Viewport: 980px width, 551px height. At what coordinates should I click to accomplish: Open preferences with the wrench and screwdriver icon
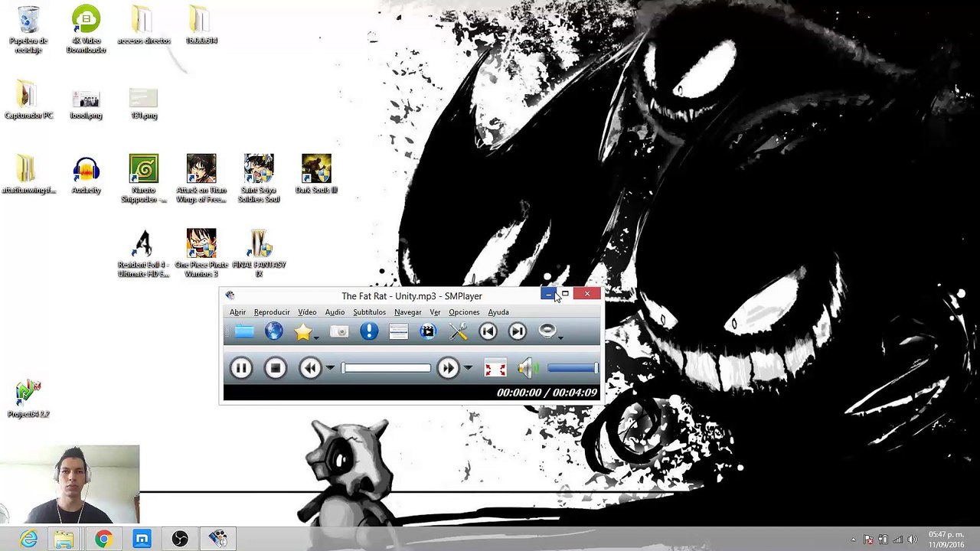458,331
